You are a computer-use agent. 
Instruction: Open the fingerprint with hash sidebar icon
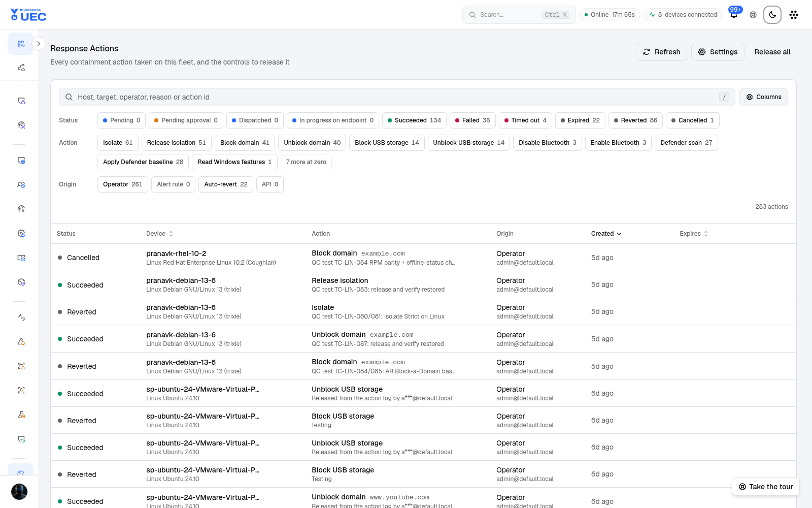tap(21, 209)
